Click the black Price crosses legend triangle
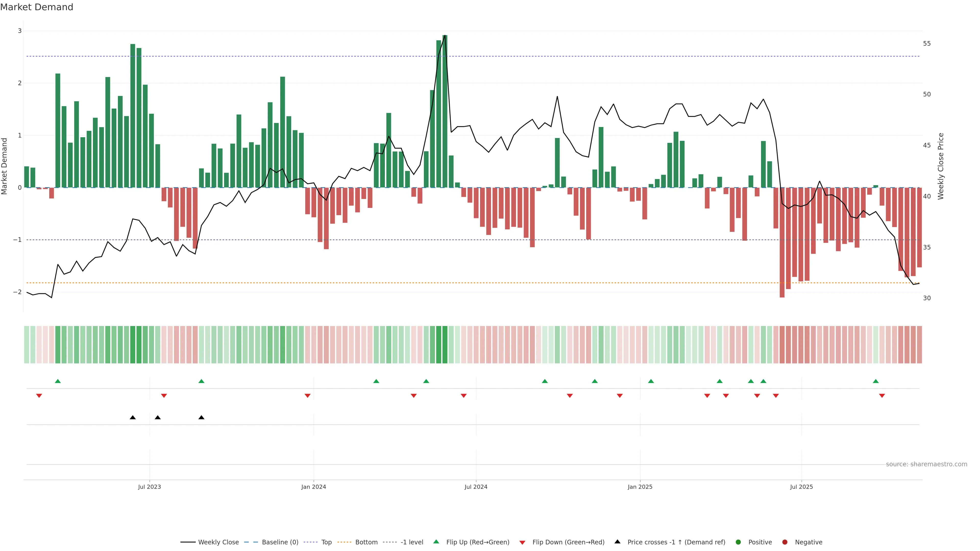980x551 pixels. 617,542
